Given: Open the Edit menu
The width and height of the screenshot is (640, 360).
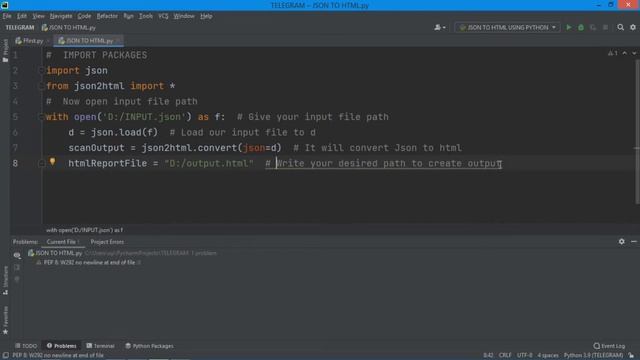Looking at the screenshot, I should pyautogui.click(x=22, y=16).
